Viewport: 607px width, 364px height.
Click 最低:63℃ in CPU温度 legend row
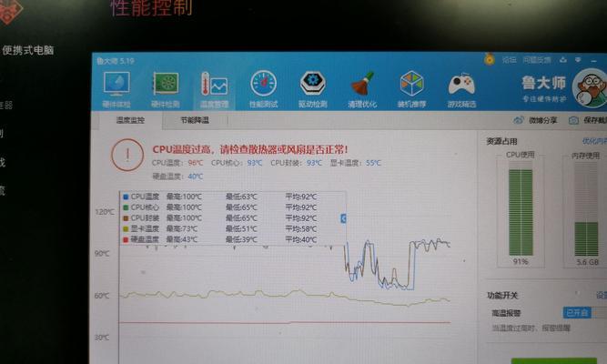(x=241, y=197)
